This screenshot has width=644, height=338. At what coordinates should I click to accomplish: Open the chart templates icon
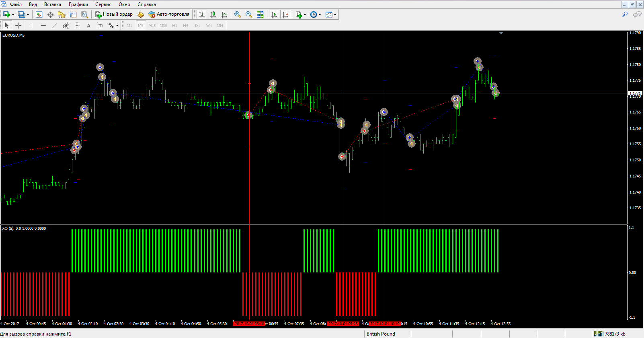329,14
